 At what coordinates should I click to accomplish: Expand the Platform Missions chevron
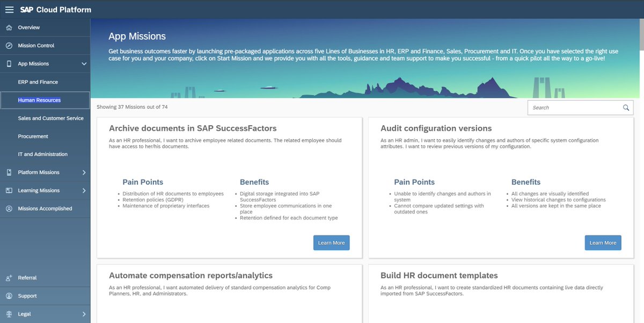click(84, 173)
